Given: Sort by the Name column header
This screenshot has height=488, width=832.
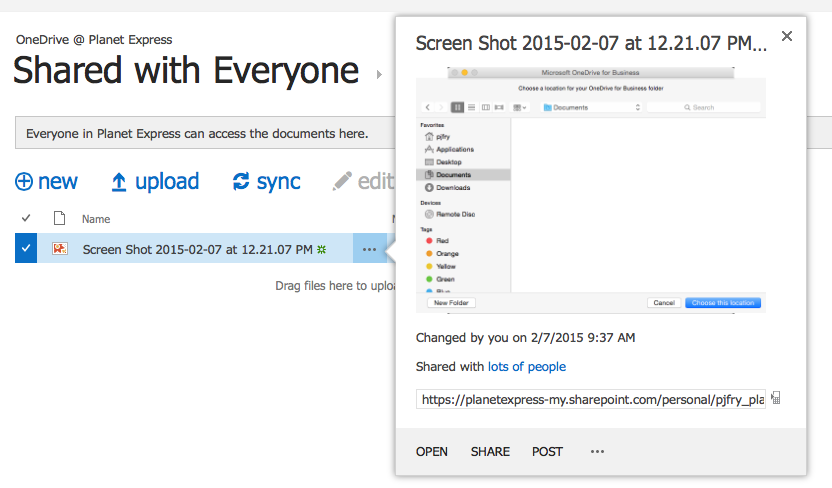Looking at the screenshot, I should pos(96,219).
